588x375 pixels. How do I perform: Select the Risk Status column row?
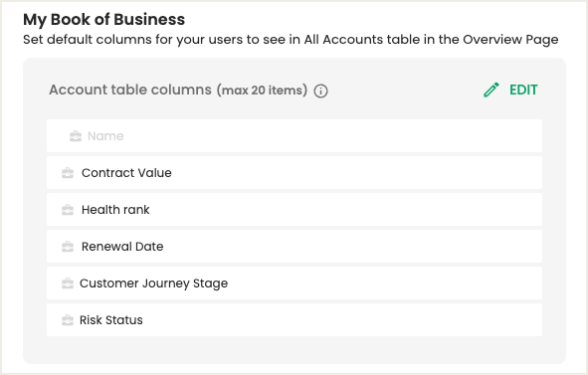tap(294, 319)
